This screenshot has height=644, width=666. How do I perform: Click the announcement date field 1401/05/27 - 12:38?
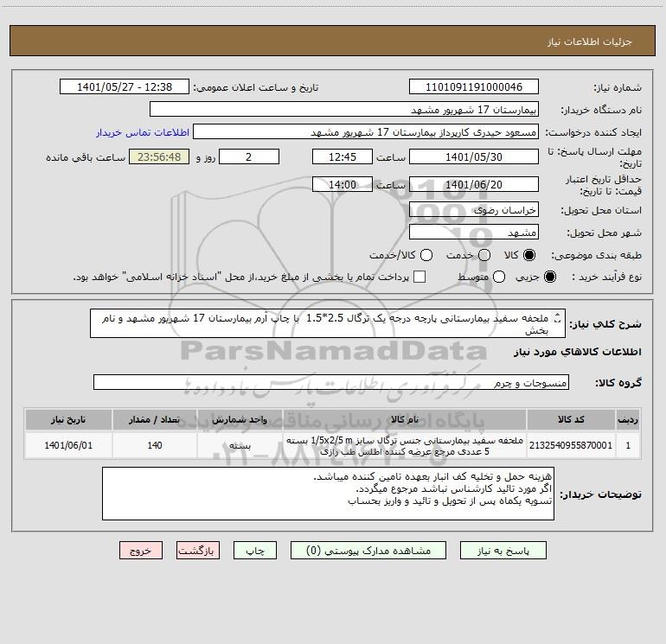[x=125, y=87]
